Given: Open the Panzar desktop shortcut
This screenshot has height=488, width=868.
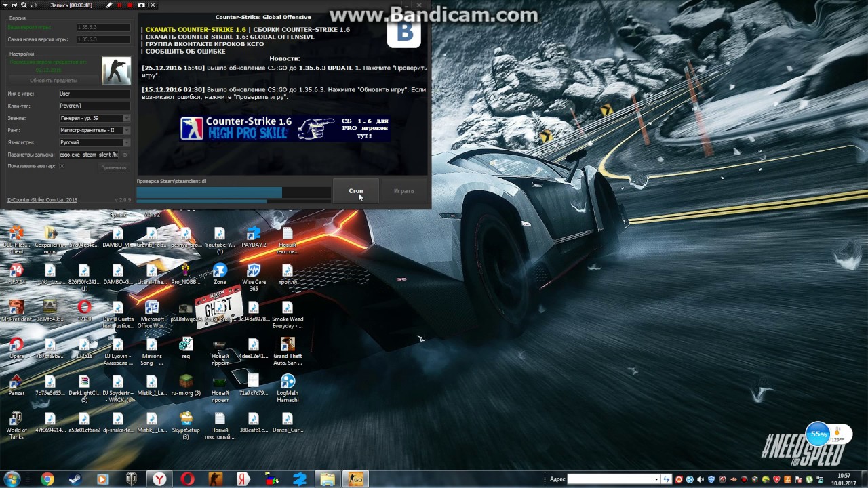Looking at the screenshot, I should (16, 386).
